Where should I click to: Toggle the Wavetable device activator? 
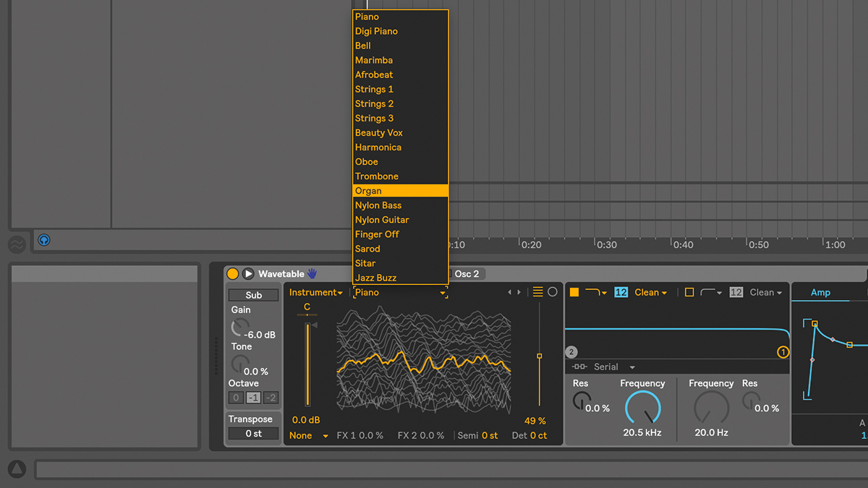coord(232,274)
